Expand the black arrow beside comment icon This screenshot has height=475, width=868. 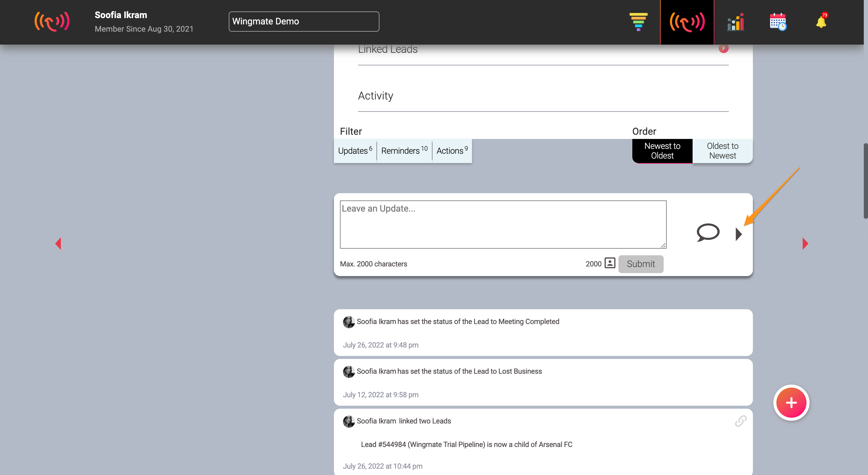pos(738,234)
